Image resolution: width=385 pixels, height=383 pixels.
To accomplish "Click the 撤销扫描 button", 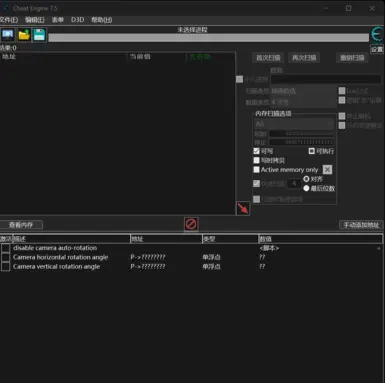I will 352,58.
